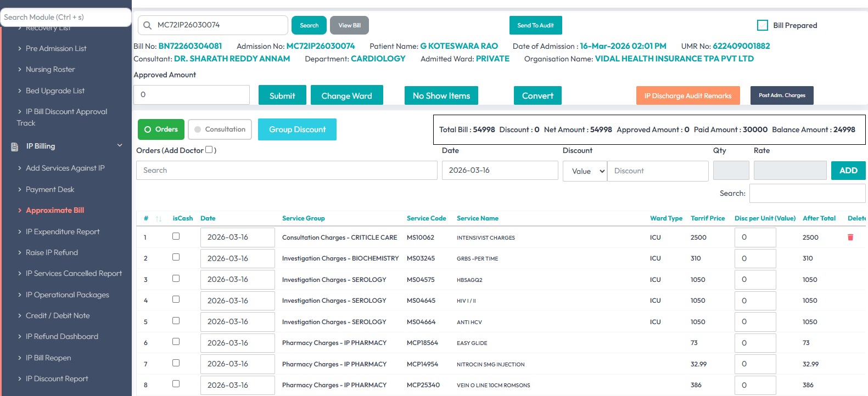Check isCash for Intensivist Charges row
Viewport: 868px width, 396px height.
[x=176, y=236]
